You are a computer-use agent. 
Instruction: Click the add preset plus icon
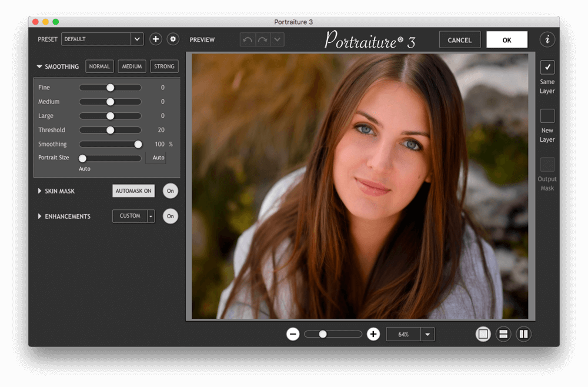(155, 39)
